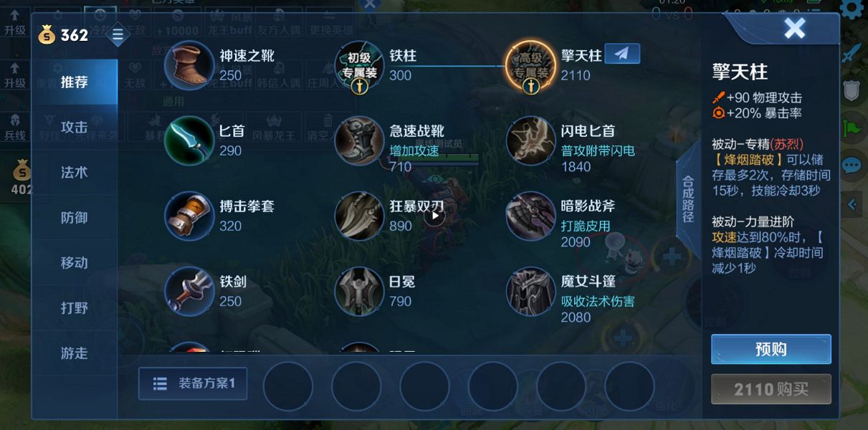Click the share arrow beside 擎天柱
868x430 pixels.
(x=622, y=54)
